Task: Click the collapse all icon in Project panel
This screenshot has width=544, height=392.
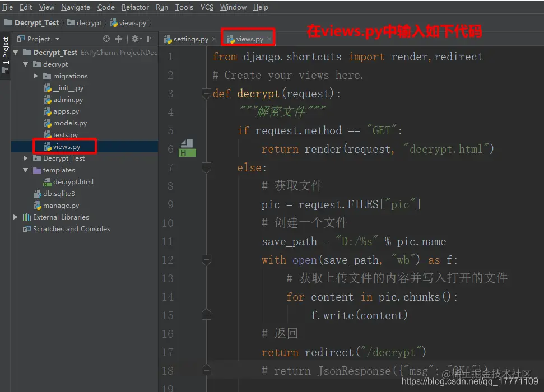Action: (x=118, y=39)
